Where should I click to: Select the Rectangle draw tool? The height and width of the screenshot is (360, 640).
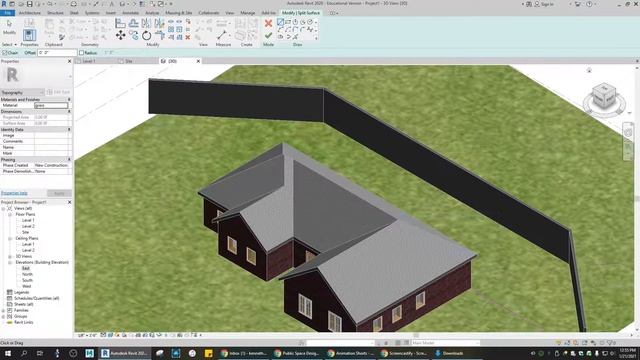[x=288, y=22]
